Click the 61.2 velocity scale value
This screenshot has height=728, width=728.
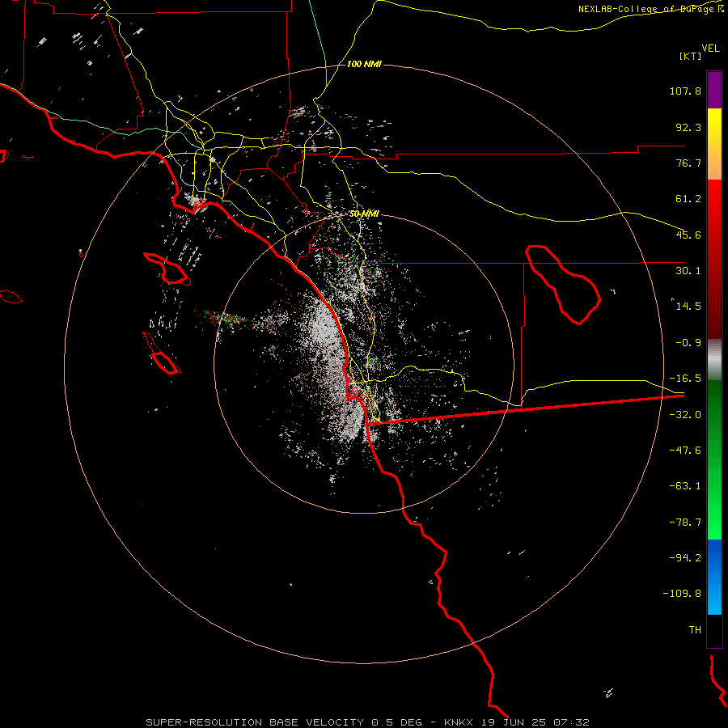click(x=688, y=199)
